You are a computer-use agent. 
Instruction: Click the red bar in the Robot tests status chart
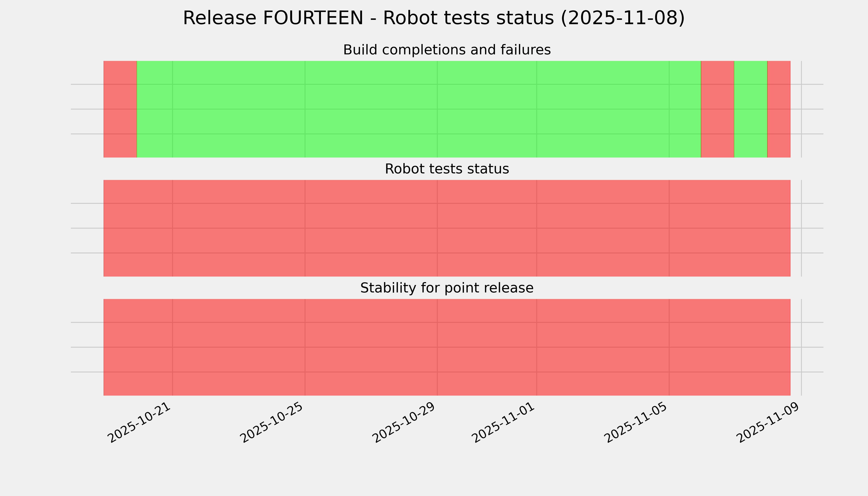(x=447, y=228)
